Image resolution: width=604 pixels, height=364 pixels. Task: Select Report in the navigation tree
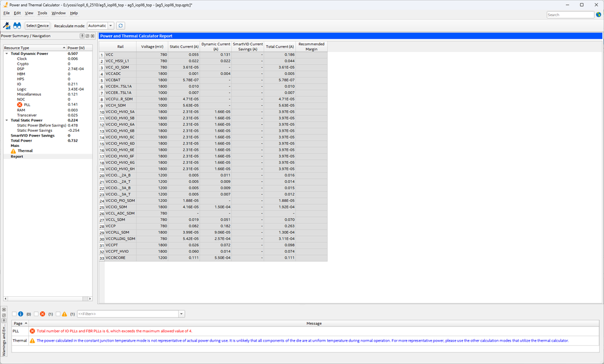click(x=17, y=157)
